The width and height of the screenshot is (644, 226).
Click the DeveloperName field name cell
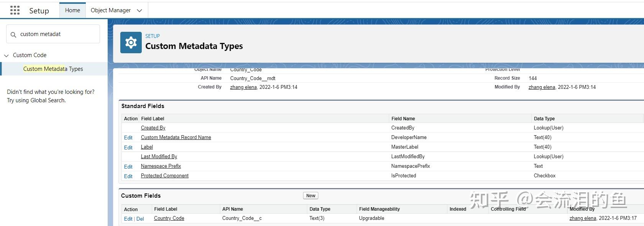click(409, 138)
